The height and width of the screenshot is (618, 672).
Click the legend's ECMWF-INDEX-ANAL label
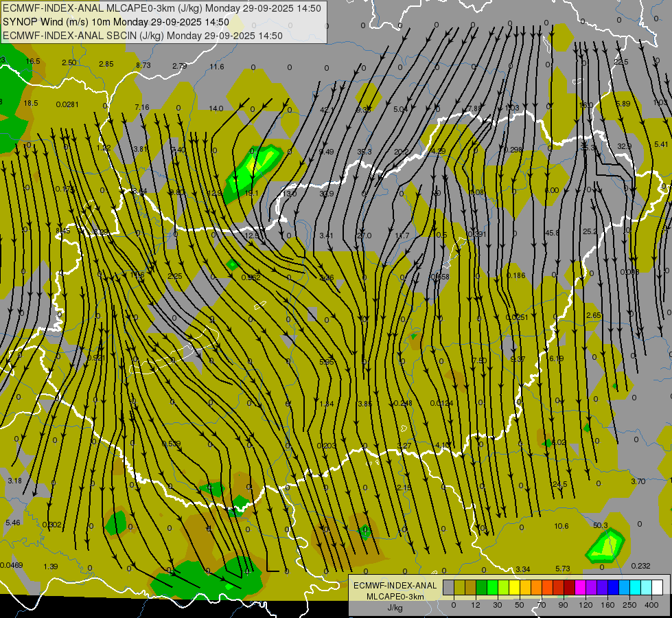(395, 585)
